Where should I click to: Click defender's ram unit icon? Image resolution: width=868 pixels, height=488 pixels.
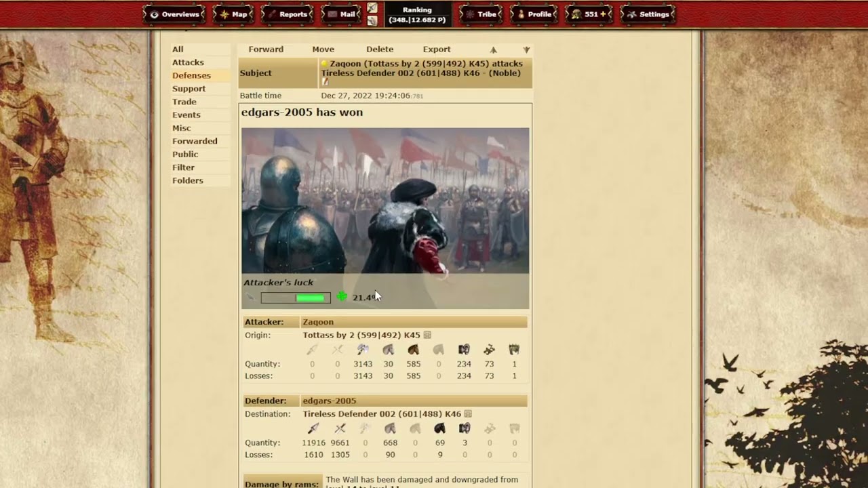pos(465,428)
